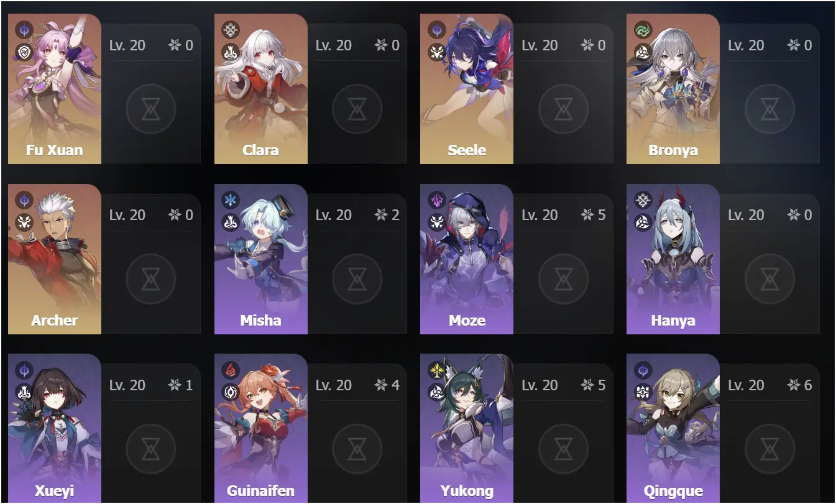Click Bronya's Wind element icon
The image size is (836, 504).
coord(643,29)
